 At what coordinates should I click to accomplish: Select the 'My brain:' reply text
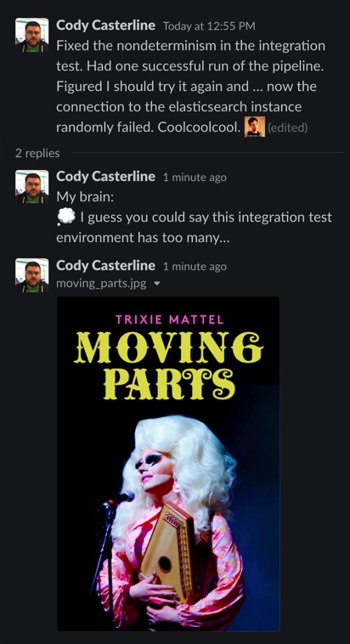(x=85, y=197)
